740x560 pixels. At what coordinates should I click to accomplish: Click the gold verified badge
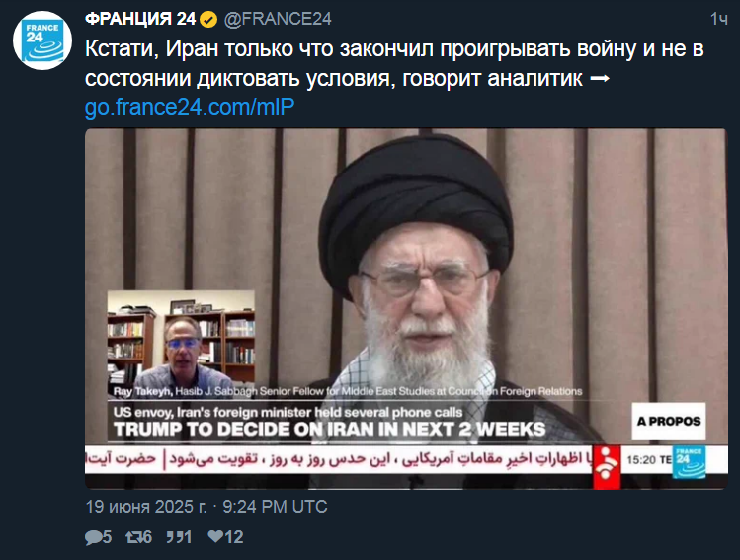pos(208,20)
